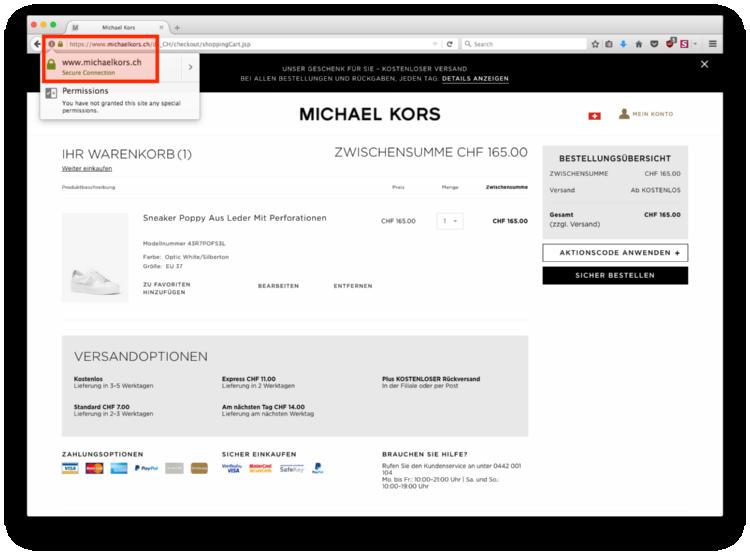Click Zu Favoriten Hinzufügen

pos(166,288)
